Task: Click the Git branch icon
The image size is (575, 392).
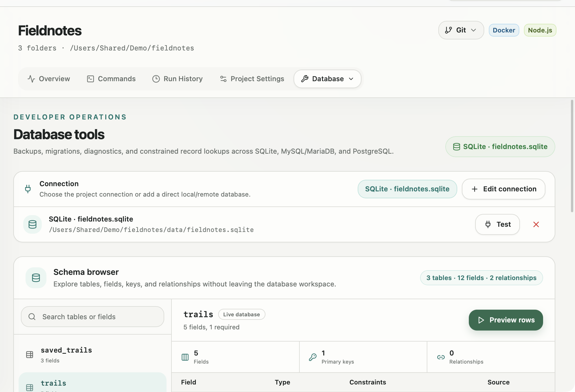Action: click(449, 30)
